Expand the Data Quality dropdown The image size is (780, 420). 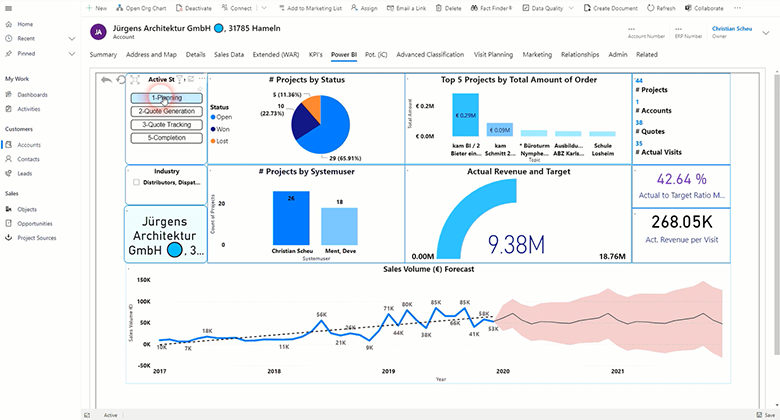tap(571, 8)
